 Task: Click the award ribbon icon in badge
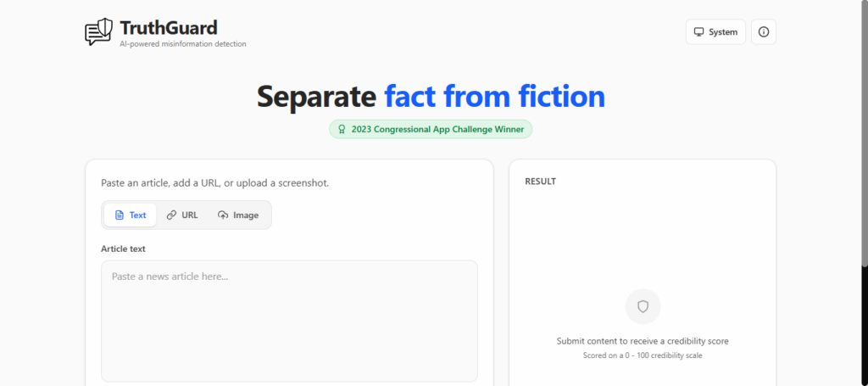tap(342, 130)
